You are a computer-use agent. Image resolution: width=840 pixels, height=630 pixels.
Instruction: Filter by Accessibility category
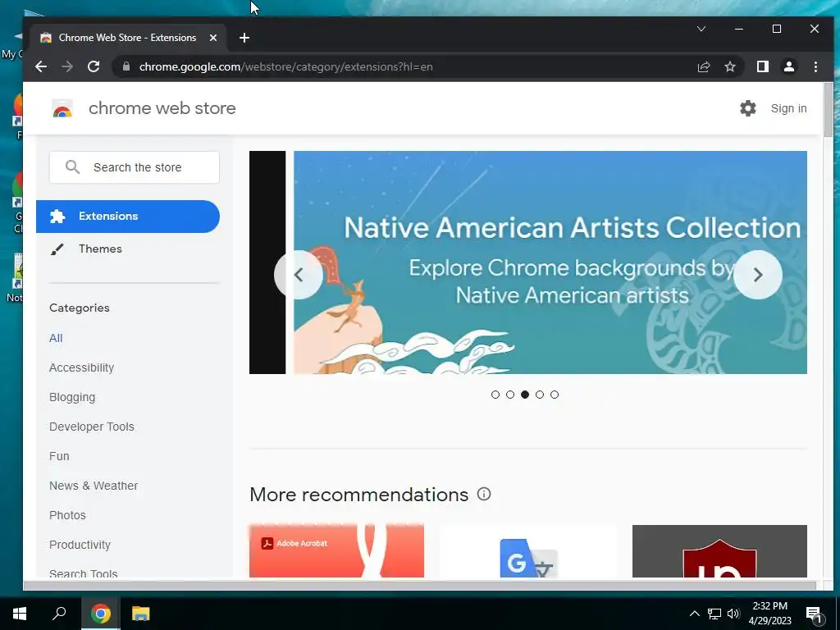(81, 367)
